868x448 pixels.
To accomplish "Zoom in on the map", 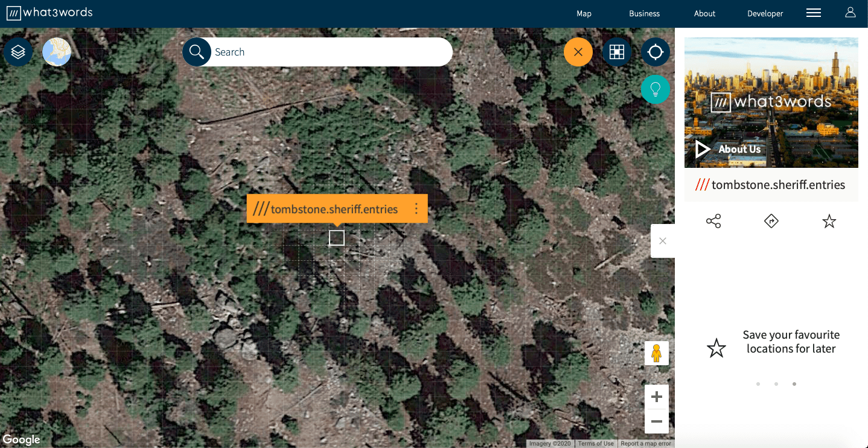I will click(x=657, y=397).
